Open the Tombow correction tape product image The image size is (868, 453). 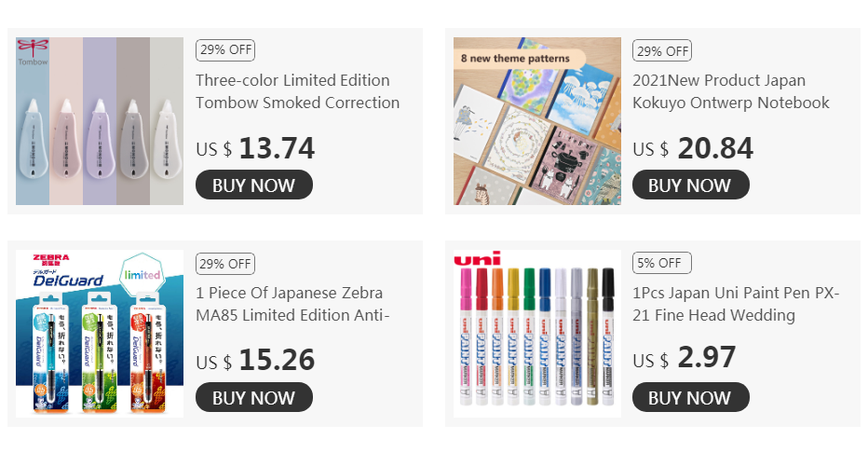(x=100, y=121)
